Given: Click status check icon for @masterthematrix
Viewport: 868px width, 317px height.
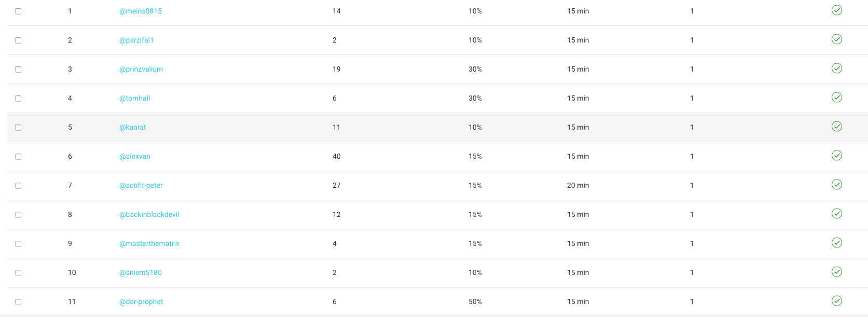Looking at the screenshot, I should coord(837,243).
